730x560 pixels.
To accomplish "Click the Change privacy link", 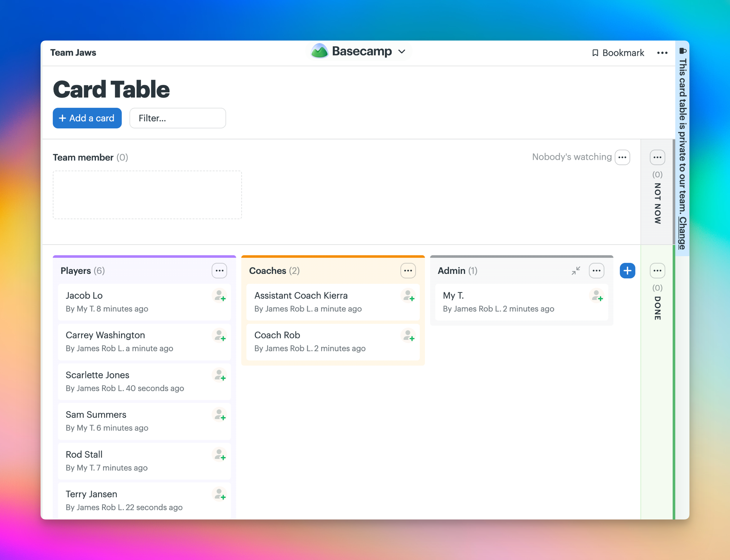I will coord(682,233).
